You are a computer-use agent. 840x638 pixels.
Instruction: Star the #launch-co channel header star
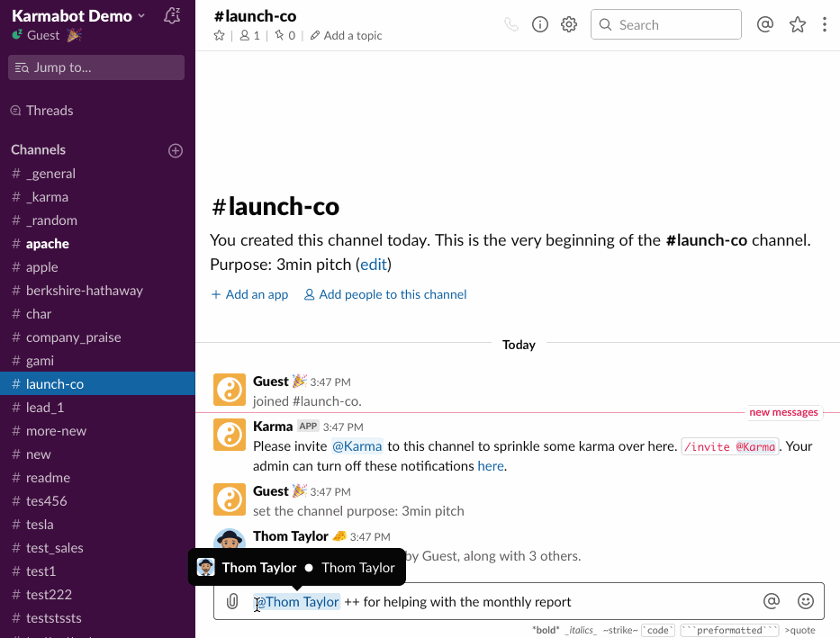(218, 35)
